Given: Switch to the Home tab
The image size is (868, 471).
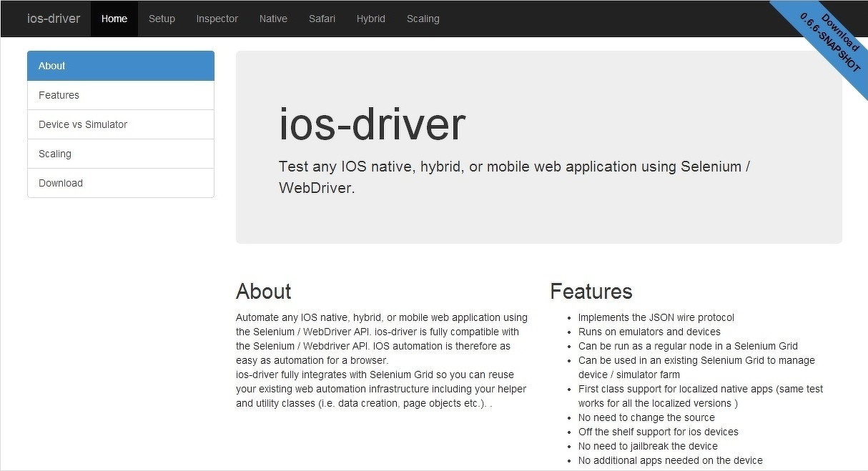Looking at the screenshot, I should (114, 19).
